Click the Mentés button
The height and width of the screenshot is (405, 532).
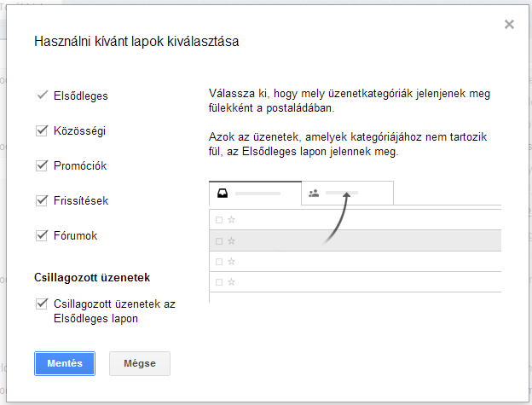pyautogui.click(x=65, y=363)
